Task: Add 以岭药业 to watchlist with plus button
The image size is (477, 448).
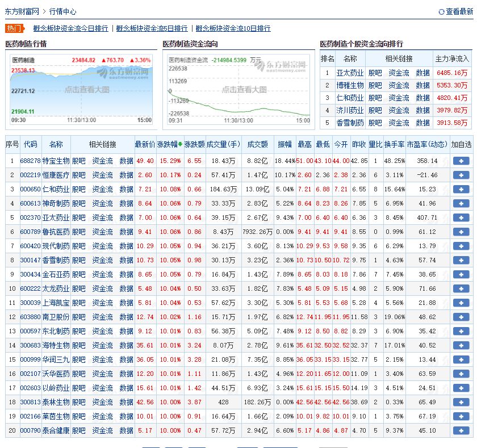Action: 461,388
